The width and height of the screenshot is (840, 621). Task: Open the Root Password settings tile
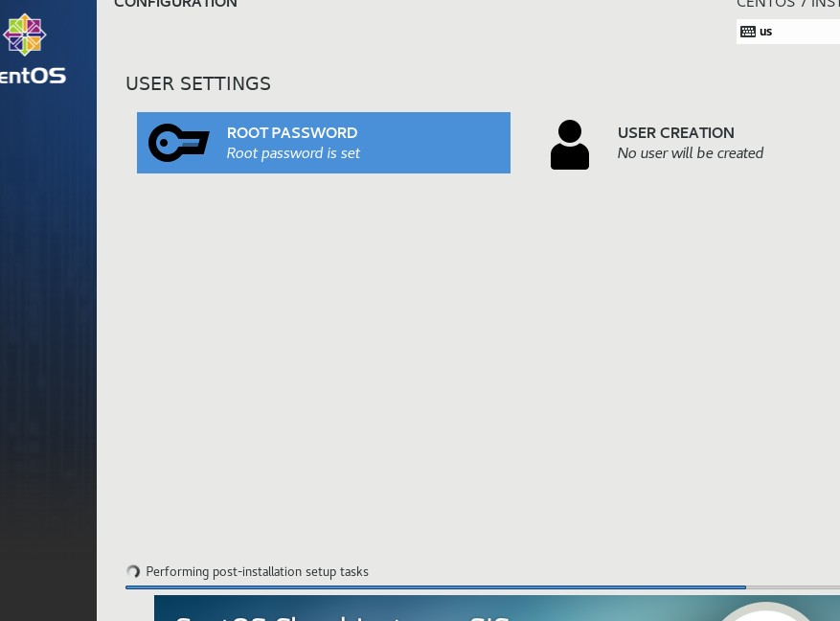(x=324, y=143)
